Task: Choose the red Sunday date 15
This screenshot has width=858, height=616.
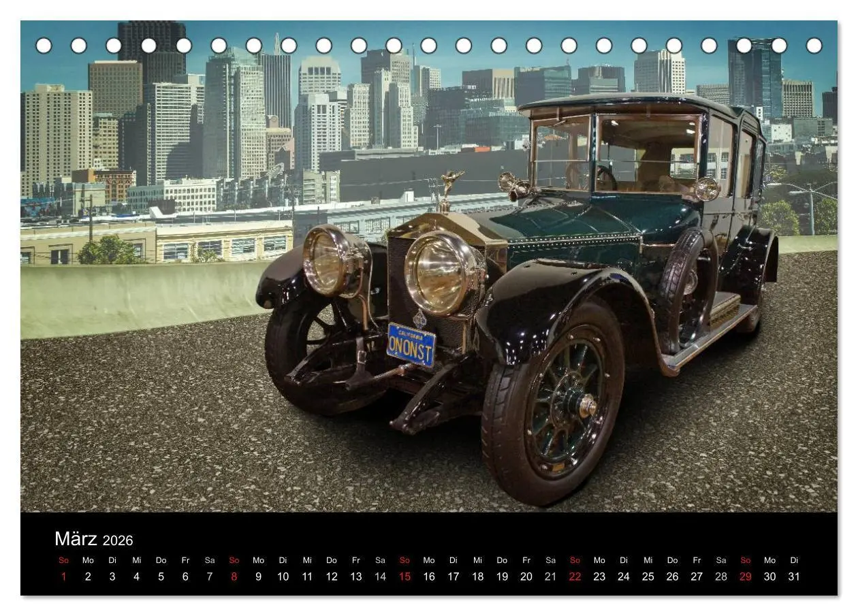Action: (x=404, y=577)
